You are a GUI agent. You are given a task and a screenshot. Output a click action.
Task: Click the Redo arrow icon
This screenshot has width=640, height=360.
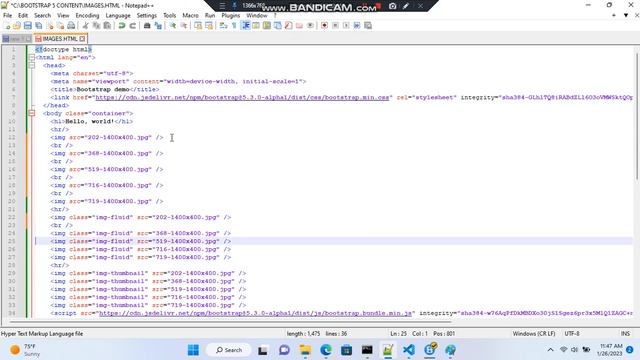pos(132,26)
